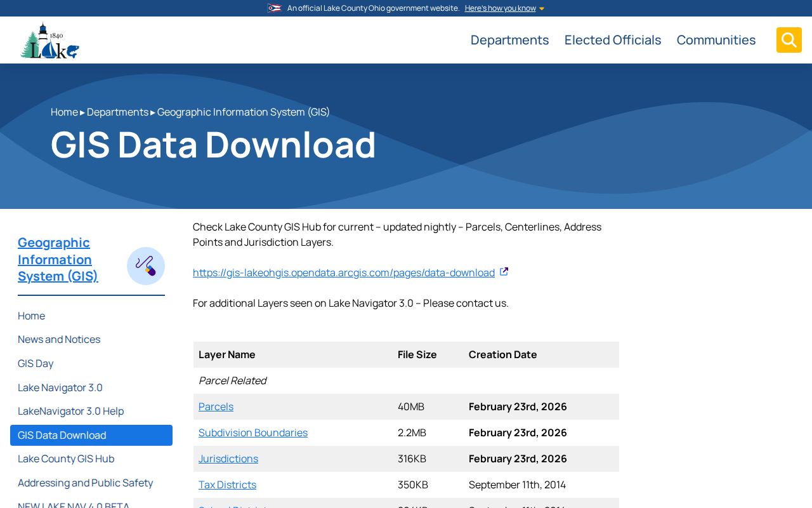Screen dimensions: 812x508
Task: Select GIS Data Download sidebar item
Action: pyautogui.click(x=91, y=435)
